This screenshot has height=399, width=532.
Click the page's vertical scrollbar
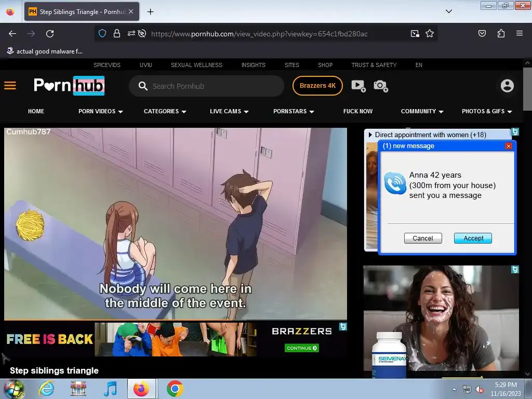coord(527,89)
